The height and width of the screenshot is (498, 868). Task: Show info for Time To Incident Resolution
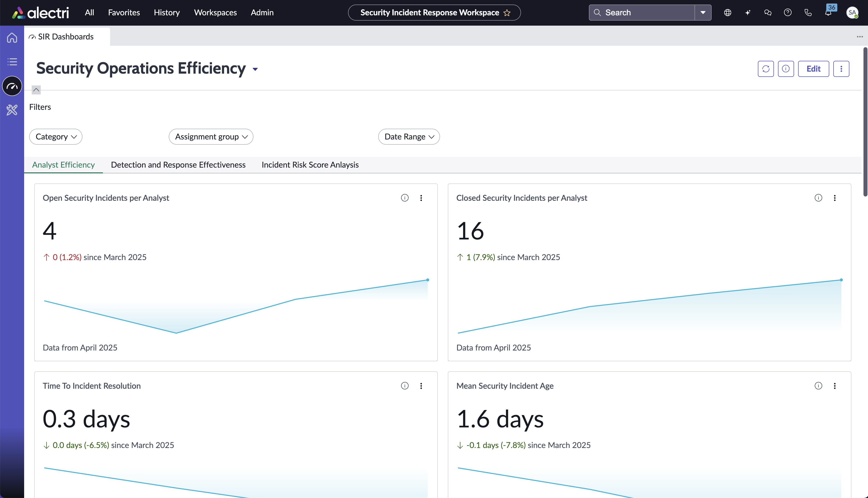(405, 386)
